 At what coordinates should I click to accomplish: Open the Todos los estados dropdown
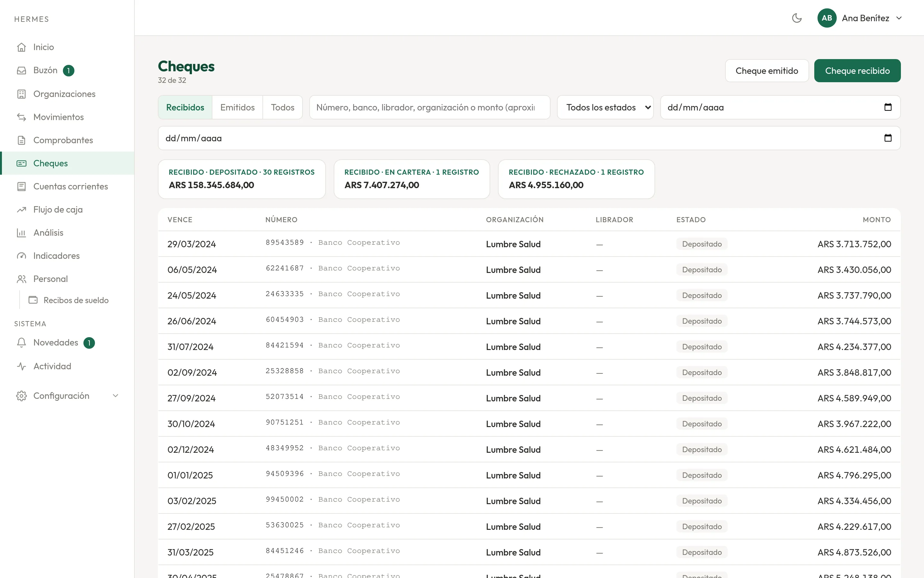pos(605,108)
